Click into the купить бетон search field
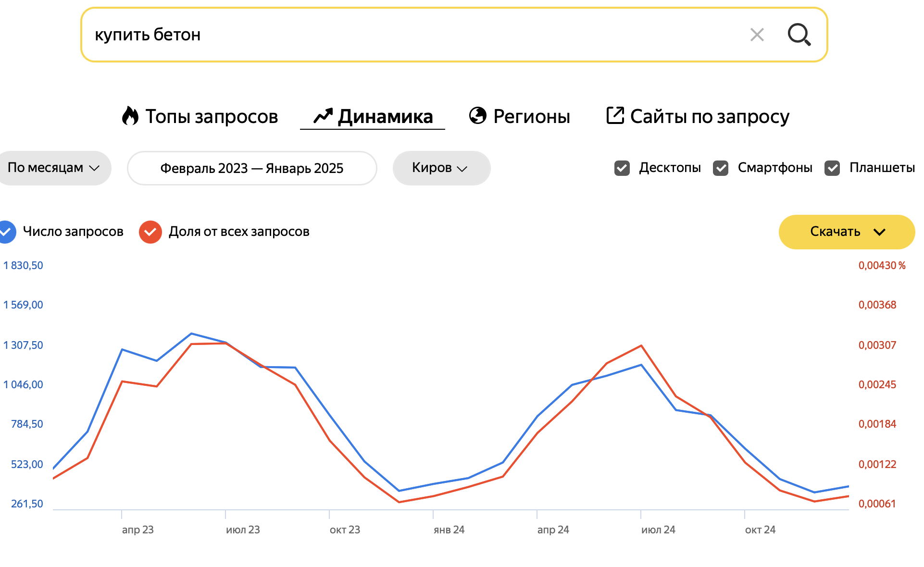Screen dimensions: 924x567 point(413,35)
